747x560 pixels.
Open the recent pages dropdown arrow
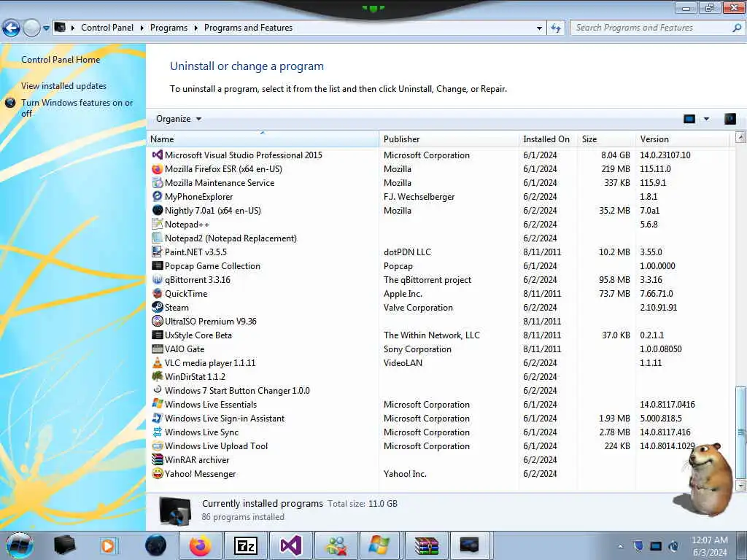[x=46, y=28]
